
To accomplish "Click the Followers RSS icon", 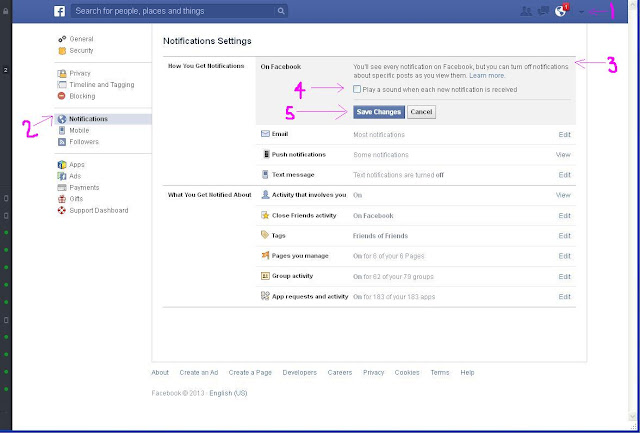I will [62, 142].
